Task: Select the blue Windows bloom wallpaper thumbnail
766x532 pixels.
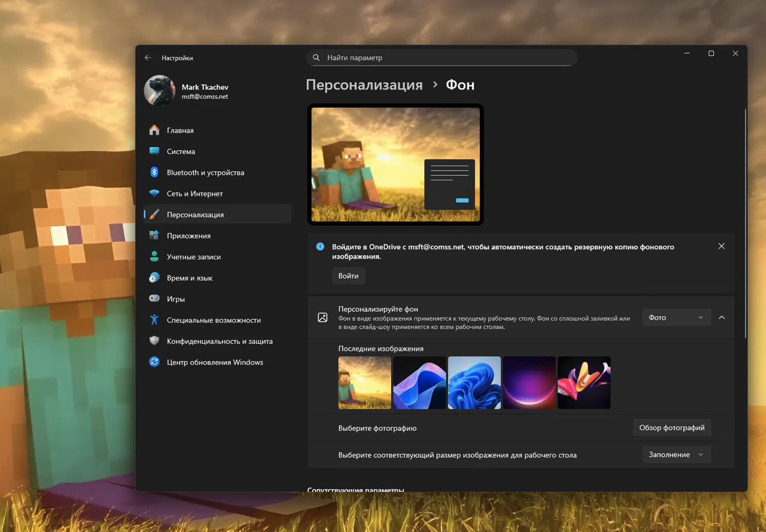Action: pos(474,383)
